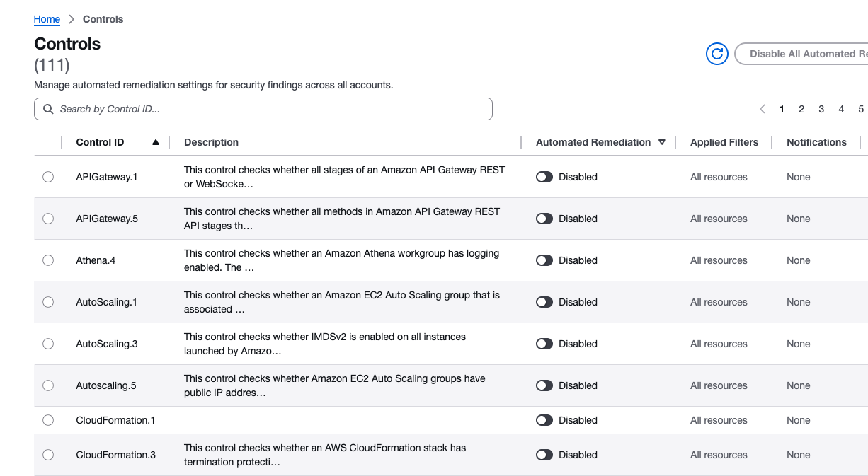Enable automated remediation for AutoScaling.1
868x476 pixels.
click(544, 302)
